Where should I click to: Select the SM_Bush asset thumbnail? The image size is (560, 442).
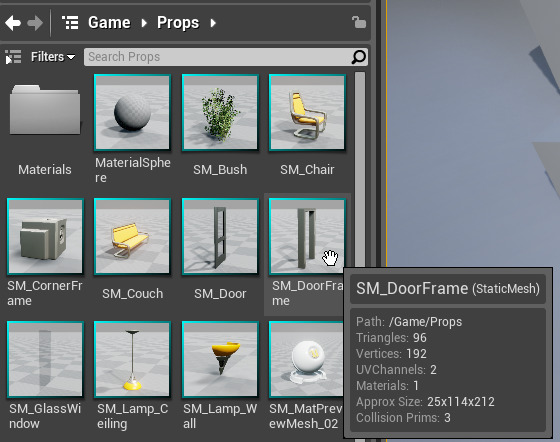coord(220,112)
